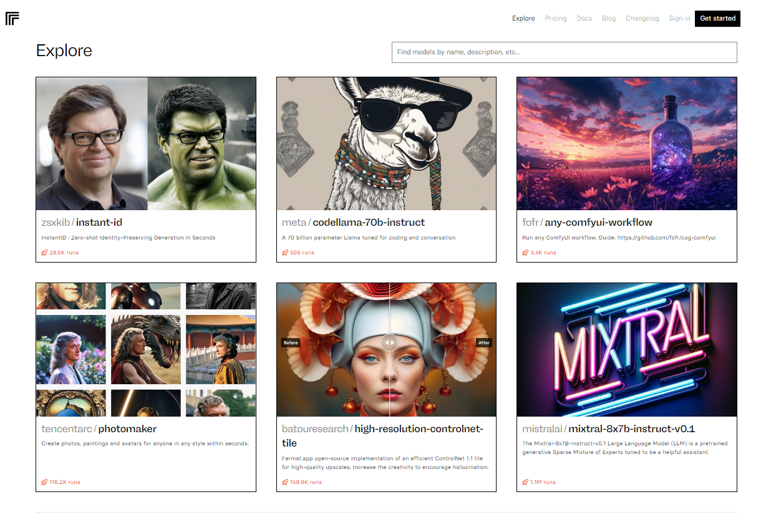The image size is (776, 532).
Task: Open high-resolution-controlnet-tile model title
Action: point(382,435)
